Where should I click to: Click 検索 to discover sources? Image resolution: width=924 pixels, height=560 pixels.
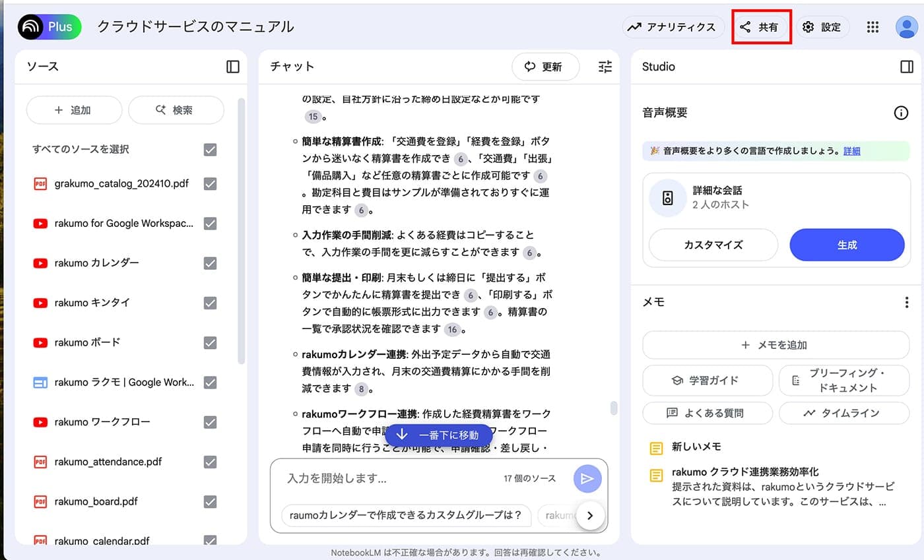(x=176, y=110)
